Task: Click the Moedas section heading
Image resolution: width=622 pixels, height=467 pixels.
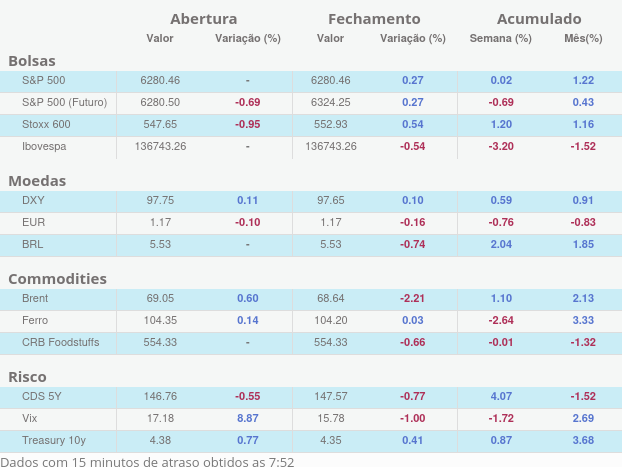Action: point(37,181)
